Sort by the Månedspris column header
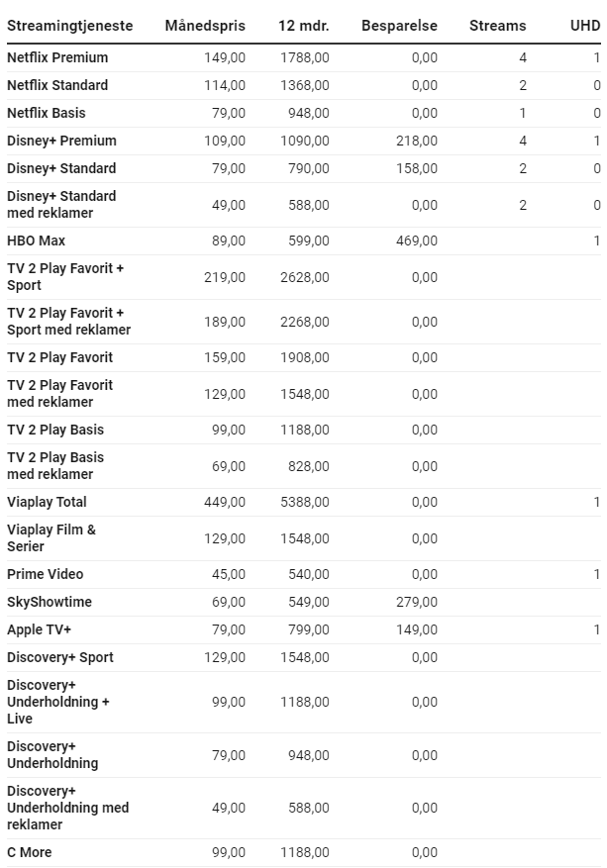 pyautogui.click(x=205, y=26)
